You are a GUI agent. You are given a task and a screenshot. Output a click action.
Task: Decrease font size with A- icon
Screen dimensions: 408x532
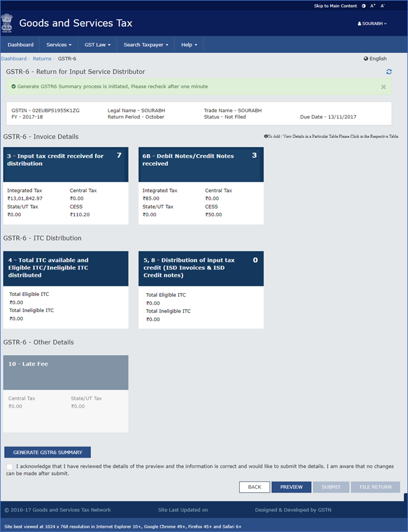tap(382, 6)
